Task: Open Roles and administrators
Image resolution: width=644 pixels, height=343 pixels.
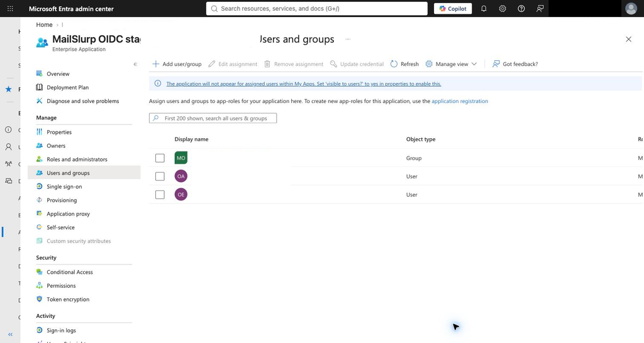Action: click(77, 159)
